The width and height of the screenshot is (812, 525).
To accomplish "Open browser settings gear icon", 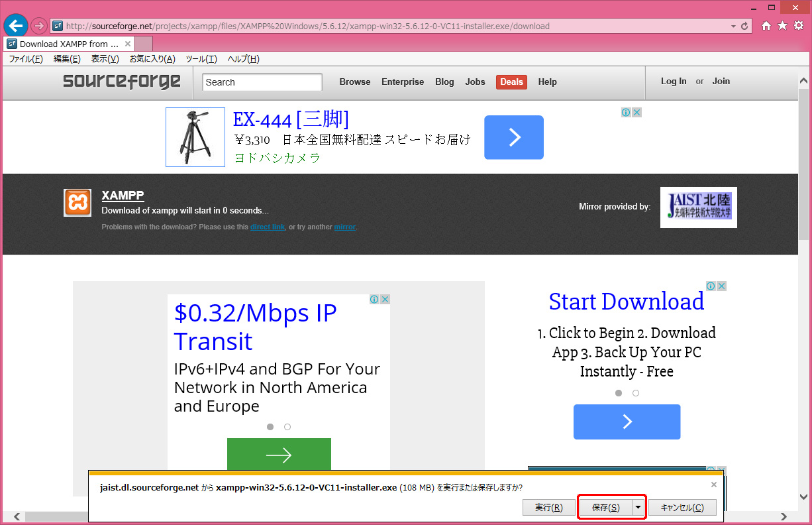I will point(799,26).
